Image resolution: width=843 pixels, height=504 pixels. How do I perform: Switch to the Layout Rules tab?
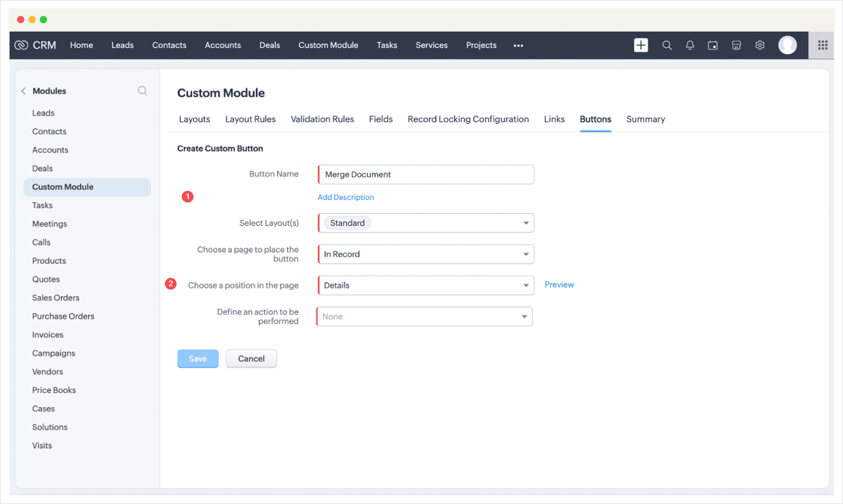[250, 120]
